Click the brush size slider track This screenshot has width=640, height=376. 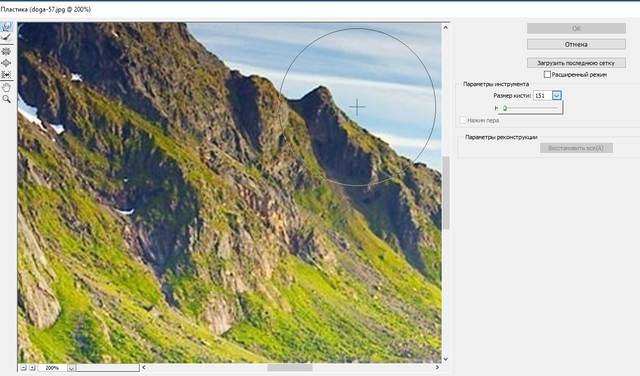[530, 108]
